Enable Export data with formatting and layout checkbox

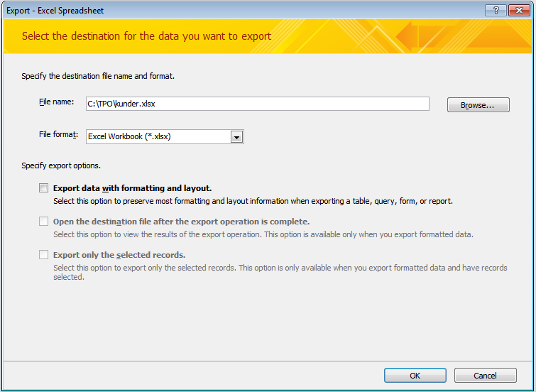pyautogui.click(x=43, y=187)
